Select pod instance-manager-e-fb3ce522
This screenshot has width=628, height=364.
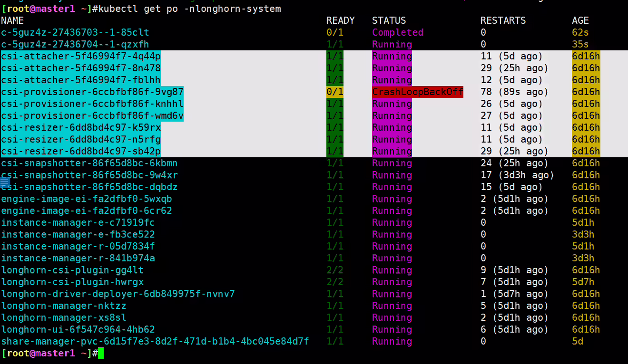(78, 234)
